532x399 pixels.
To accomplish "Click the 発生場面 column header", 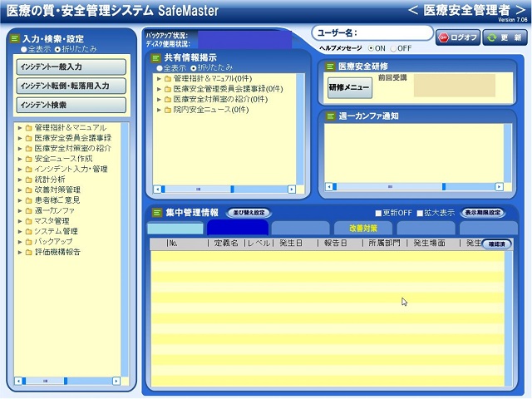I will click(429, 244).
